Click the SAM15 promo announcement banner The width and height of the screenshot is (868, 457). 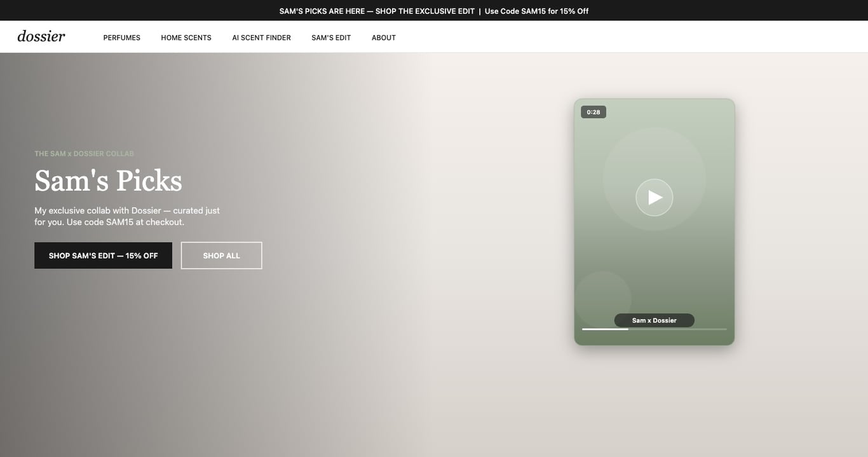click(x=434, y=11)
